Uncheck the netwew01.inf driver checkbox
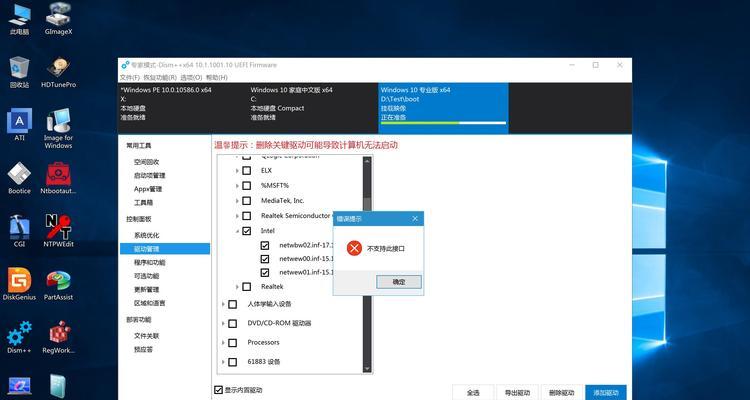This screenshot has height=400, width=750. click(x=265, y=272)
